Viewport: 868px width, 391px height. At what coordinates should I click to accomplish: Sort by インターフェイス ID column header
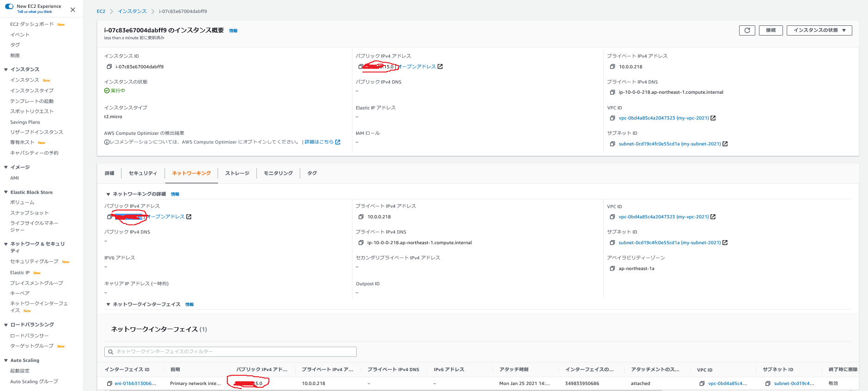point(127,370)
